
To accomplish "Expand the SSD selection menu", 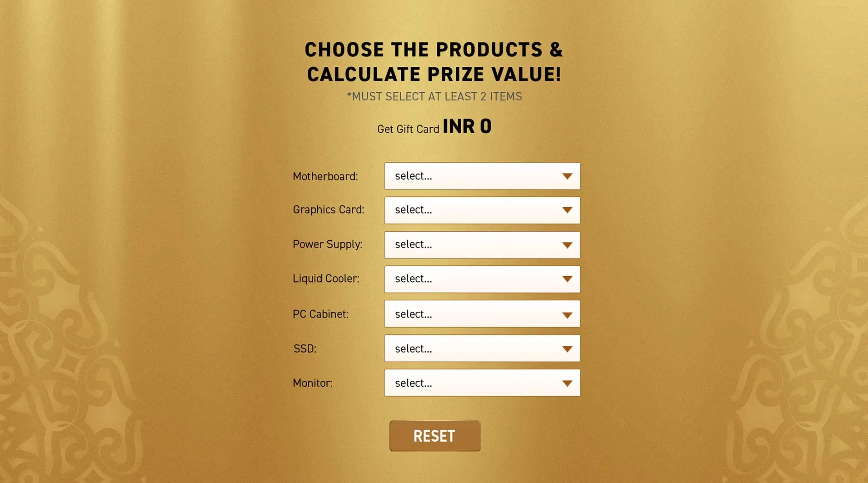I will (482, 348).
